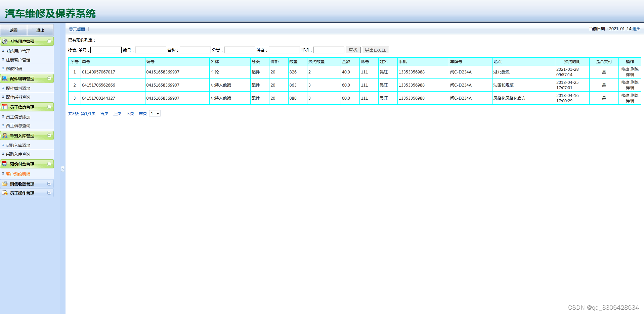This screenshot has height=314, width=644.
Task: Focus the 分类 search field
Action: coord(240,50)
